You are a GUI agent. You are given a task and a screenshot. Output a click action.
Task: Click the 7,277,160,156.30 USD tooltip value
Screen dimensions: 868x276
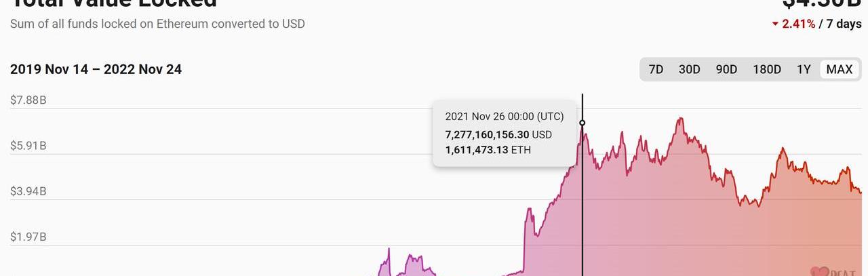(x=498, y=134)
